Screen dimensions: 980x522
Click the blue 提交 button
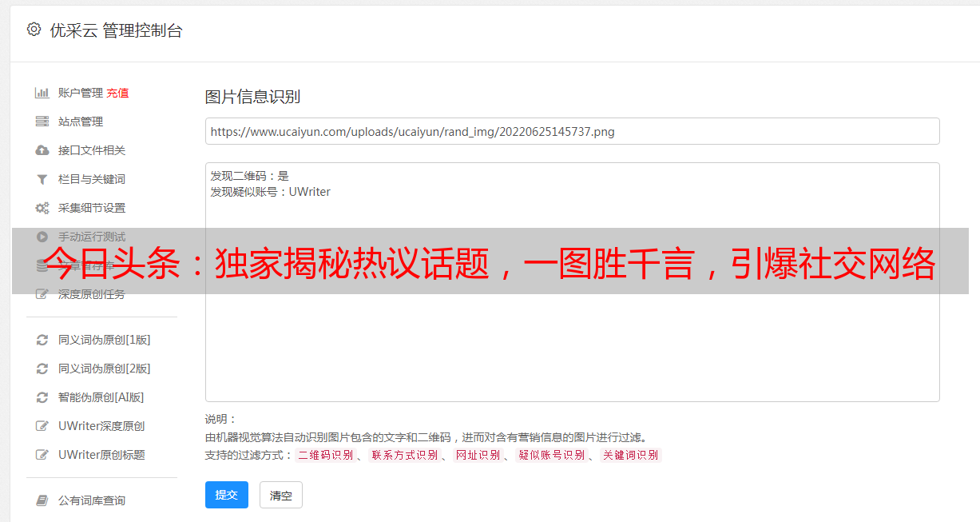(x=227, y=495)
